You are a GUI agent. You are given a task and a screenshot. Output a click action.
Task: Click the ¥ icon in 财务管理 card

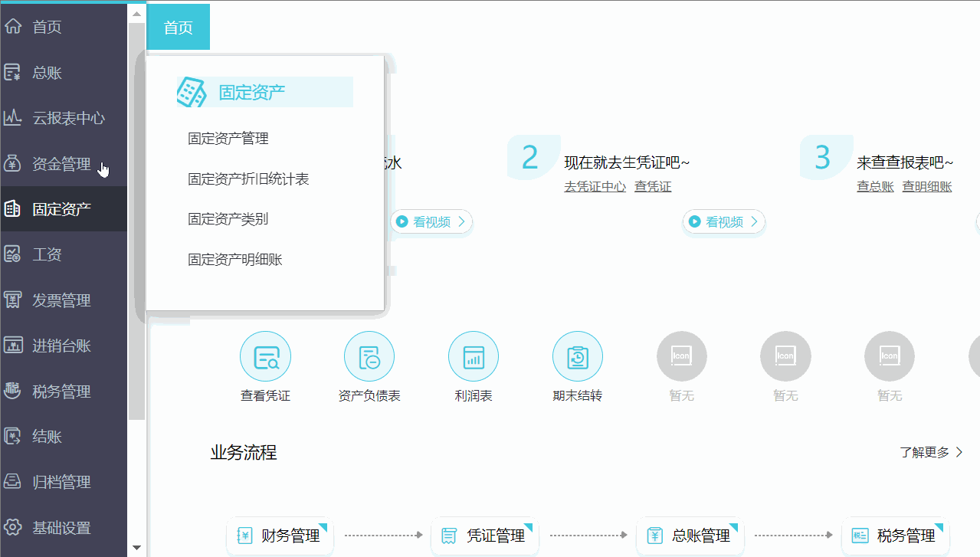(244, 536)
